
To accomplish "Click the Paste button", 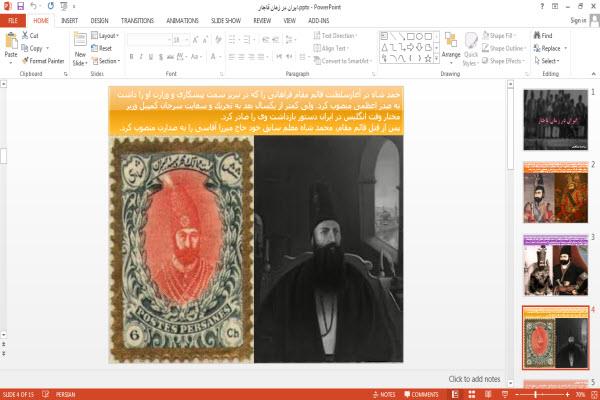I will click(x=11, y=45).
